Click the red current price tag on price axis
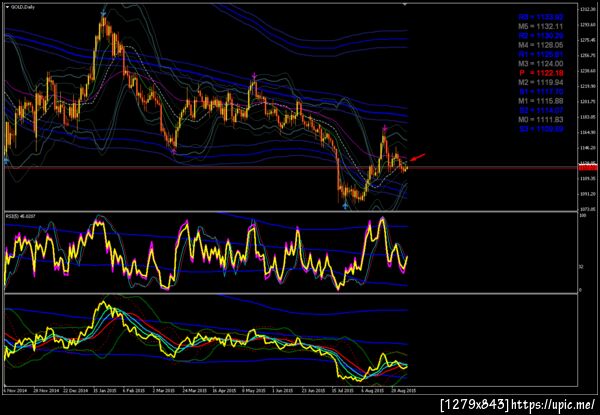The image size is (600, 415). point(589,168)
